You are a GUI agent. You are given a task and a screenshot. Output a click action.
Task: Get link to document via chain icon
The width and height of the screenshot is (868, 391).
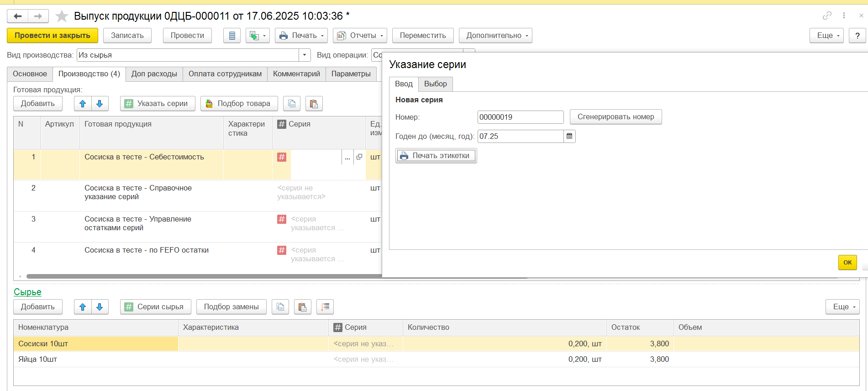(x=827, y=16)
